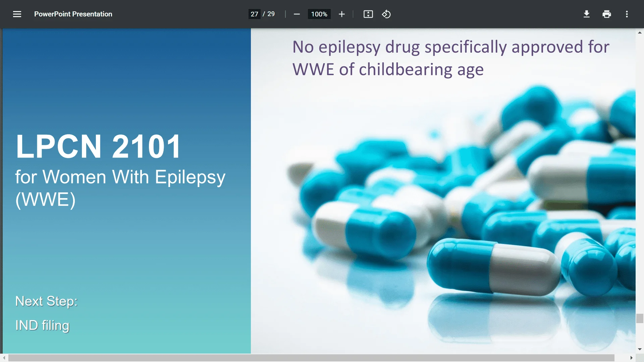This screenshot has width=644, height=362.
Task: Click the vertical scrollbar up arrow
Action: [640, 33]
